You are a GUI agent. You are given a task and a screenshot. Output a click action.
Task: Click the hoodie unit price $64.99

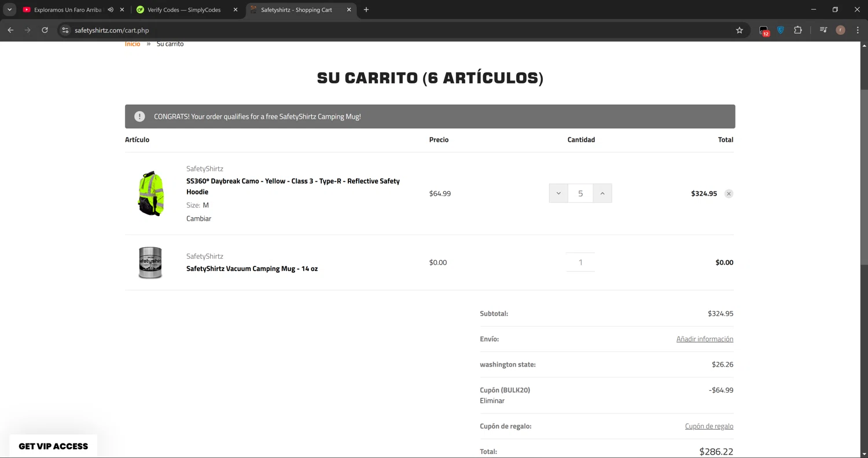(440, 193)
